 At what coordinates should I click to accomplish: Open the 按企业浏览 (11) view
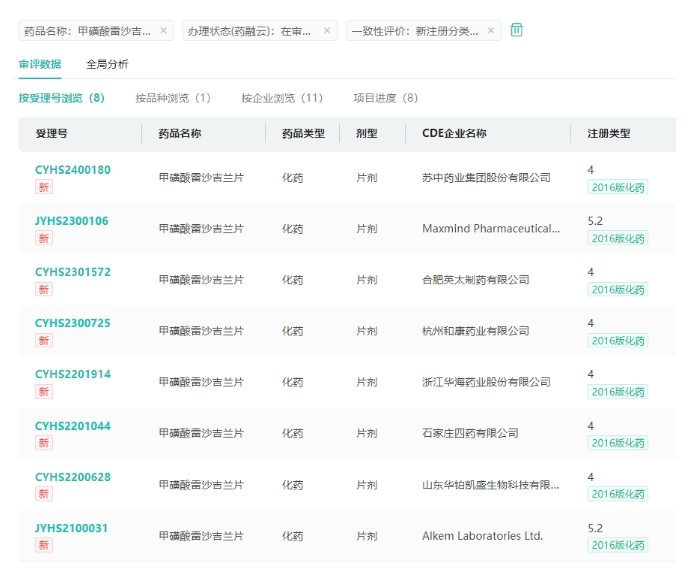click(282, 98)
